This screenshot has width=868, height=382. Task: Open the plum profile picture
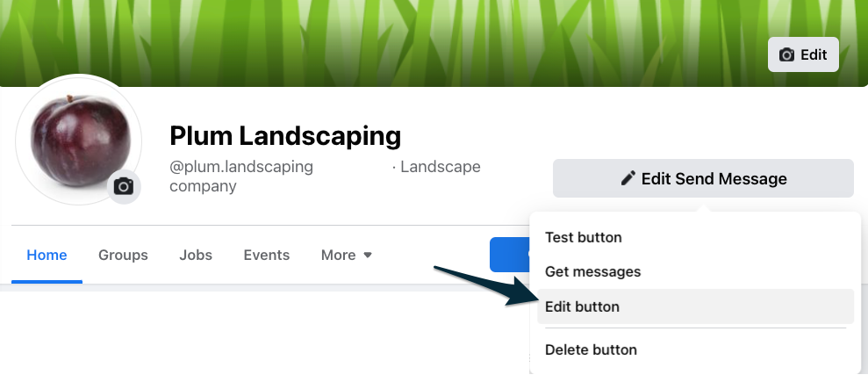pos(78,140)
